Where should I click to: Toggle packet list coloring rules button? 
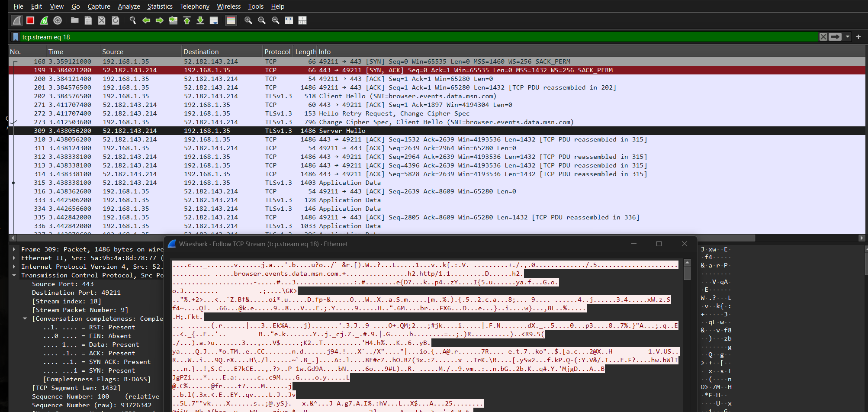pyautogui.click(x=231, y=20)
